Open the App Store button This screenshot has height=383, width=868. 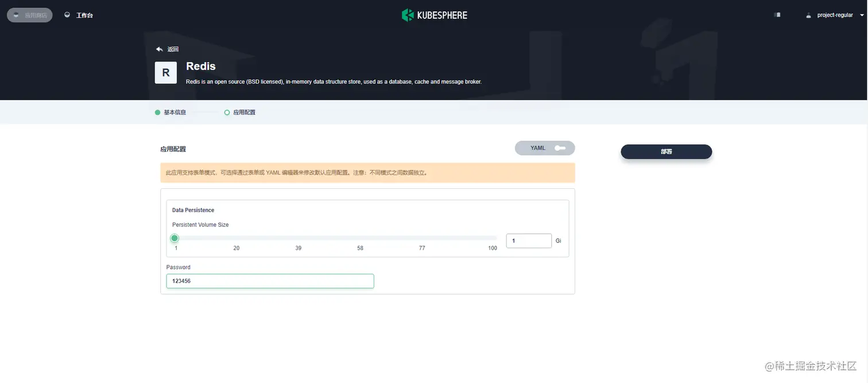30,15
